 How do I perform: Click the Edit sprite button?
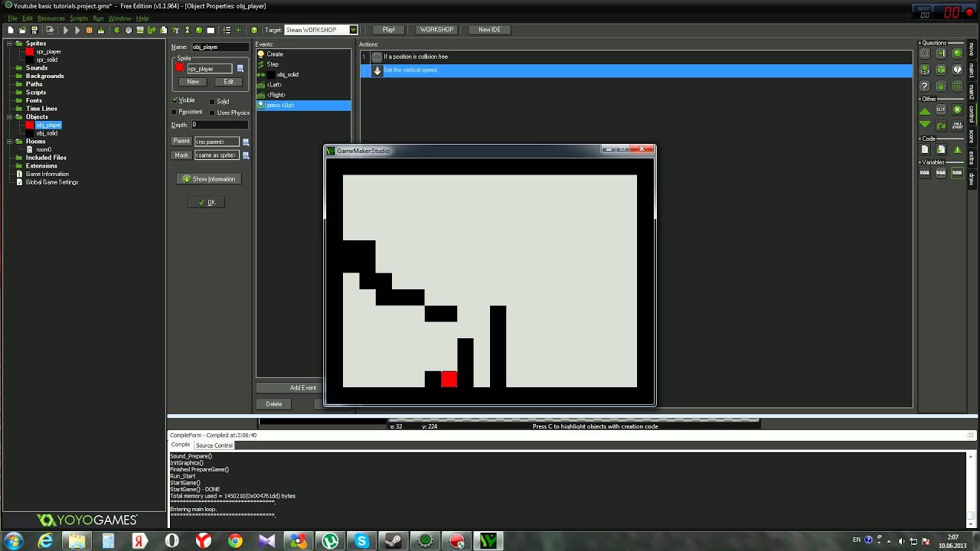click(x=228, y=82)
